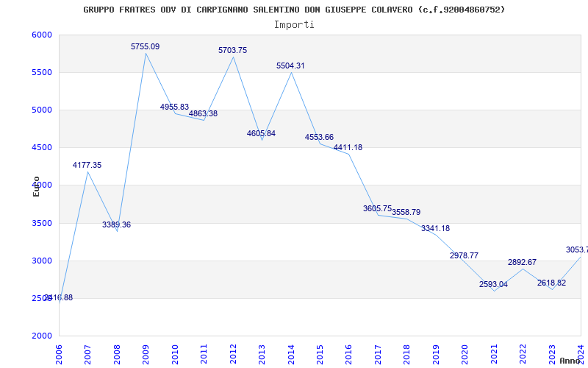Click the x-axis year 2009
588x368 pixels.
(146, 354)
